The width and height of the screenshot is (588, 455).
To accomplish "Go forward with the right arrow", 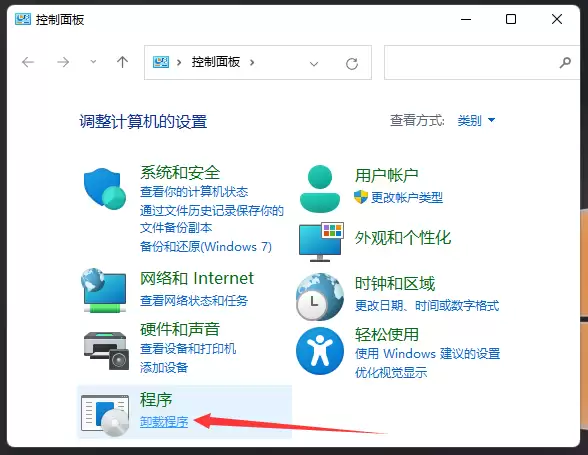I will tap(63, 62).
